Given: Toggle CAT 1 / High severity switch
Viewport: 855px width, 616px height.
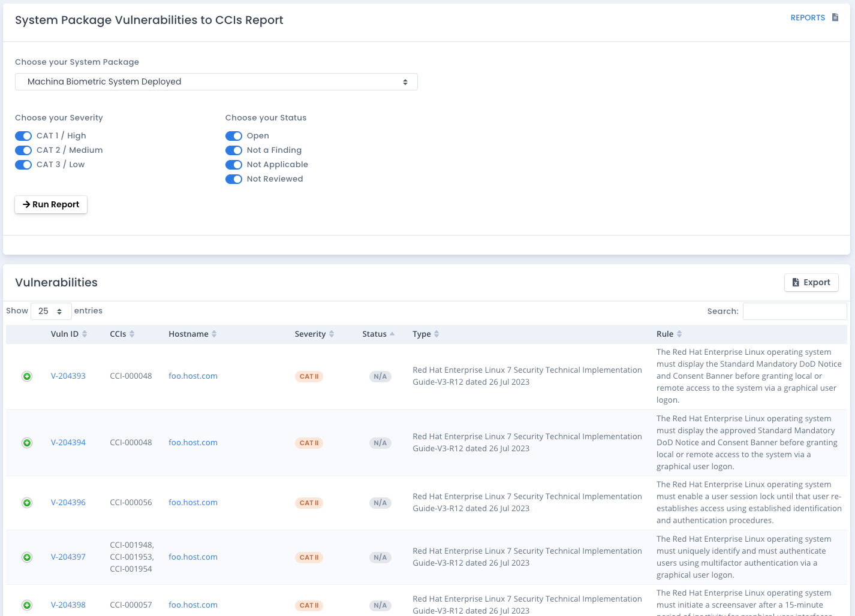Looking at the screenshot, I should tap(23, 136).
